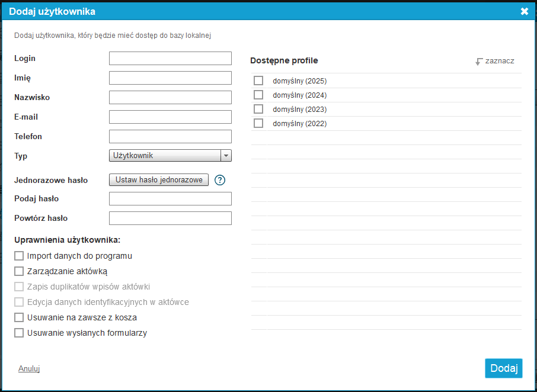Click the Telefon input field
537x392 pixels.
[x=170, y=136]
